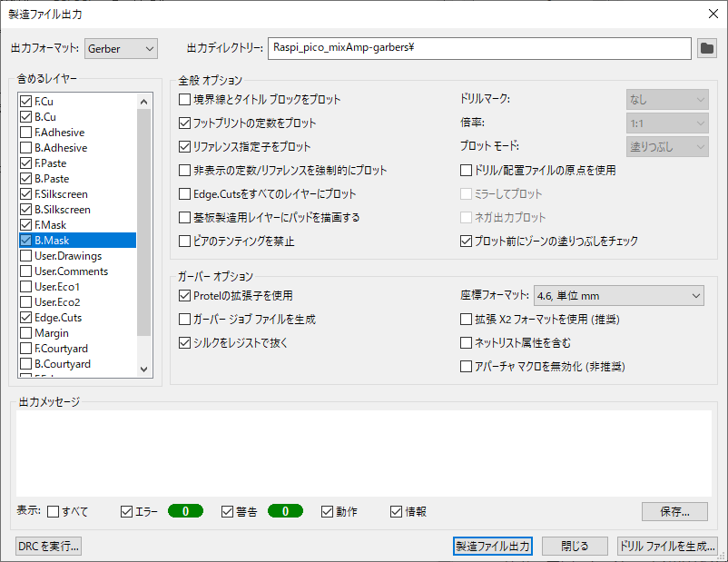
Task: Check 非表示の定数/リファレンスを強制的にプロット
Action: [185, 171]
